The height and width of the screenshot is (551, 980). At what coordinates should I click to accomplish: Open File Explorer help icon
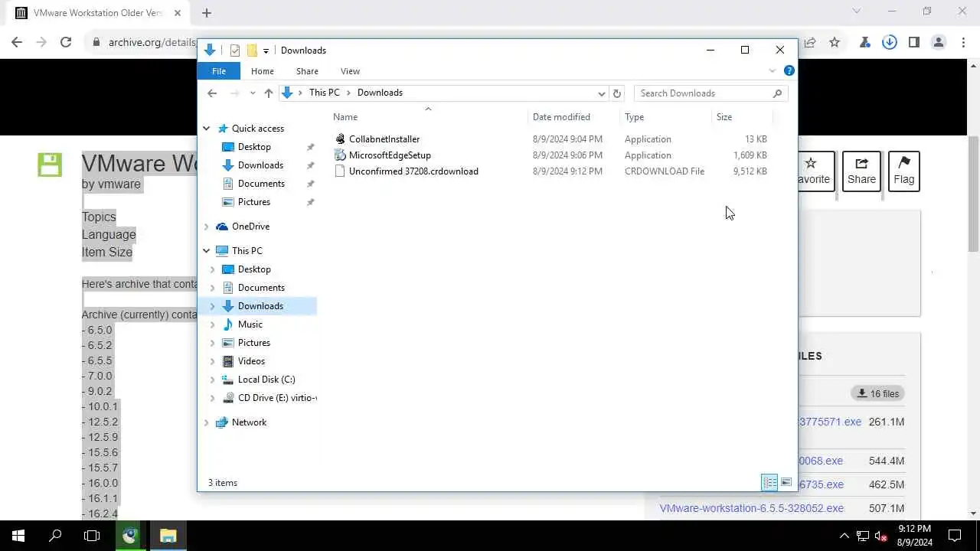(789, 70)
